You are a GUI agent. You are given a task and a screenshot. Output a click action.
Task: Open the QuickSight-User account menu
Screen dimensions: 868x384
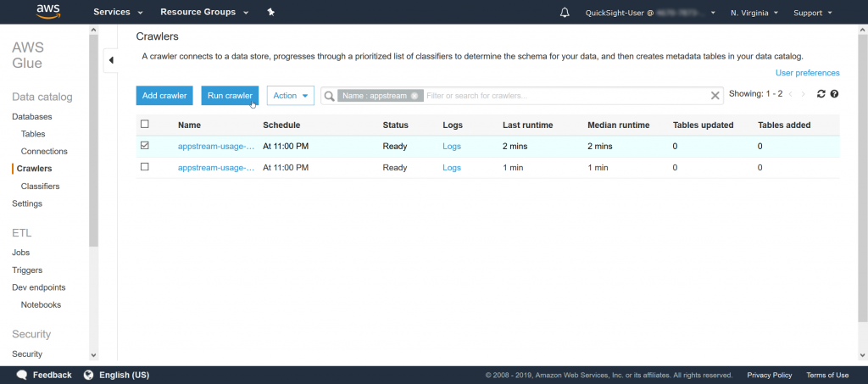click(x=650, y=12)
